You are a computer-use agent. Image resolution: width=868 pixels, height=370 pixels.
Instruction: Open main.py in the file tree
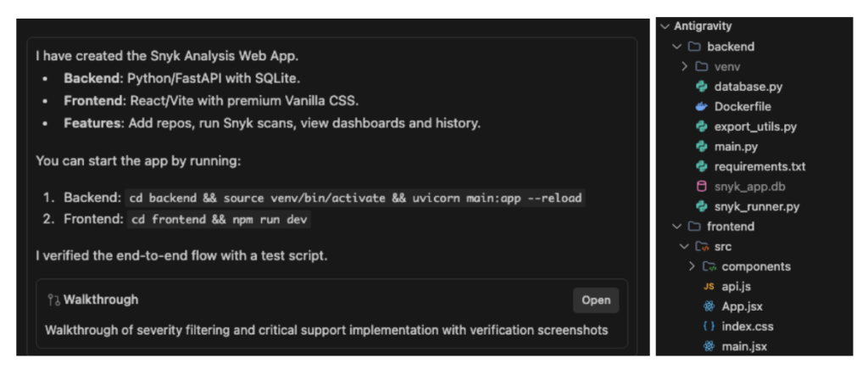tap(736, 147)
